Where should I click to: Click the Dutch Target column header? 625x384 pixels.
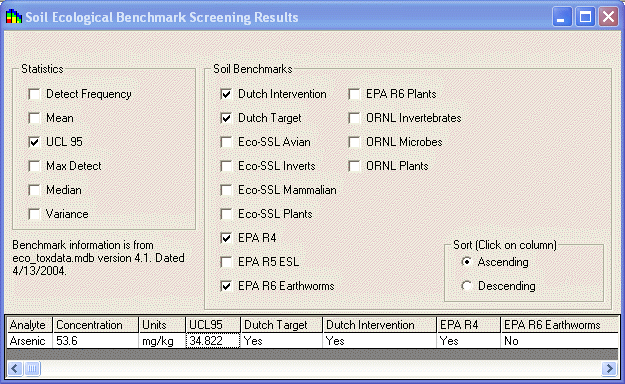coord(282,325)
